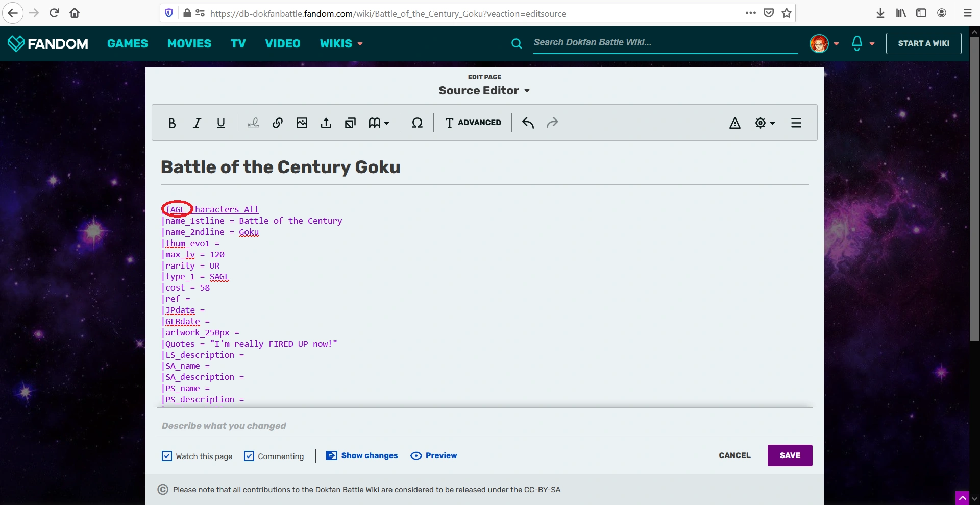The width and height of the screenshot is (980, 505).
Task: Show tracking protection shield info
Action: (x=169, y=13)
